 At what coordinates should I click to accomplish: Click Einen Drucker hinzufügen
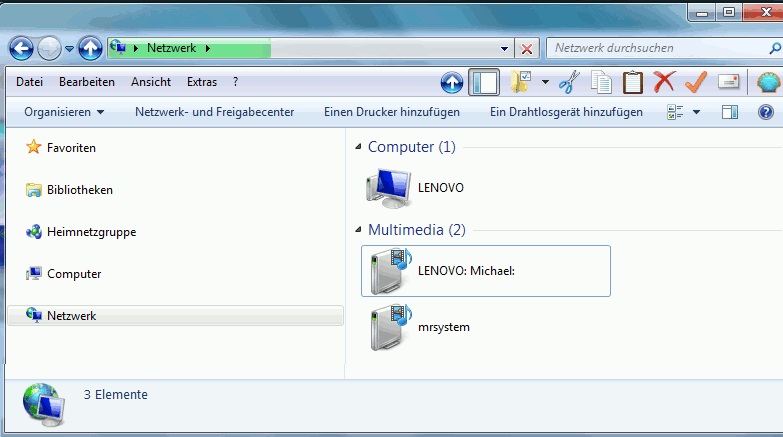(x=392, y=112)
